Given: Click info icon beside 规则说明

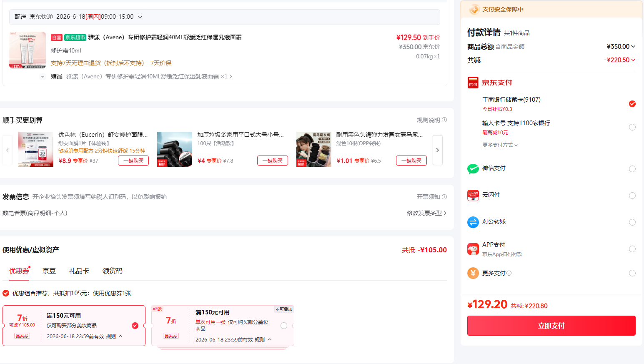Looking at the screenshot, I should tap(444, 120).
